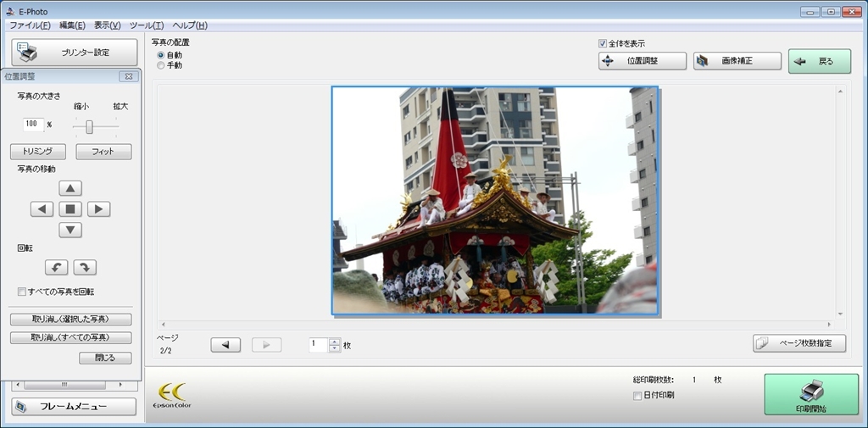Enable 日付印刷 checkbox
This screenshot has width=868, height=428.
(x=637, y=396)
